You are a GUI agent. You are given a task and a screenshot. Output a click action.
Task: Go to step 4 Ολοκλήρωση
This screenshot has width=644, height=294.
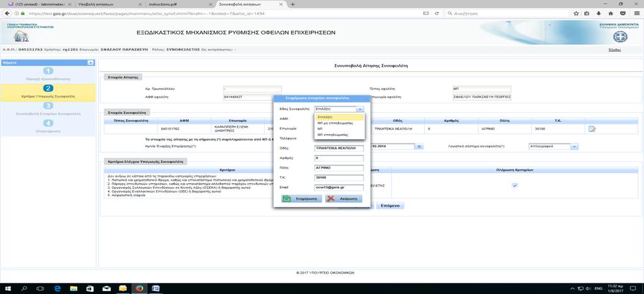tap(48, 127)
